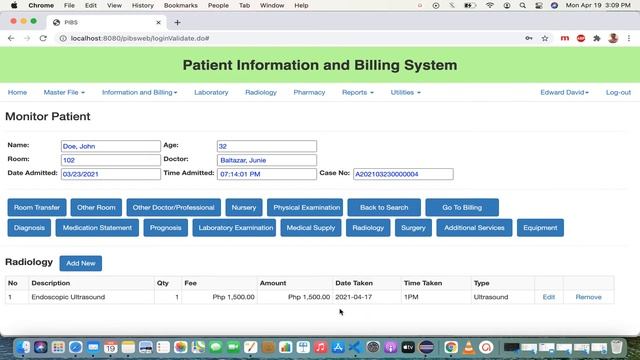The width and height of the screenshot is (640, 360).
Task: Click the red 'm' extension icon
Action: click(564, 38)
